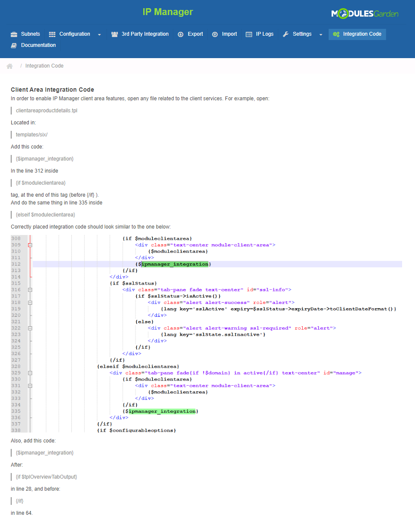The image size is (415, 532).
Task: Collapse code fold marker at line 316
Action: (x=30, y=290)
